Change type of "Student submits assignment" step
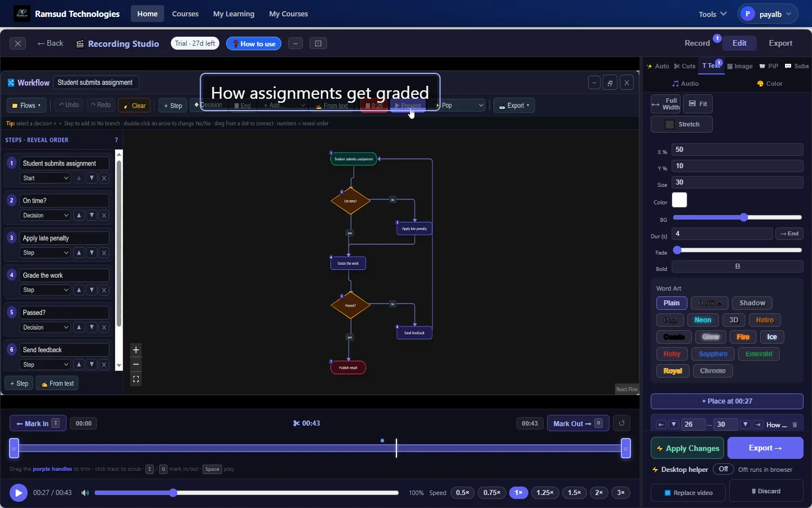Screen dimensions: 812x508 (45, 178)
